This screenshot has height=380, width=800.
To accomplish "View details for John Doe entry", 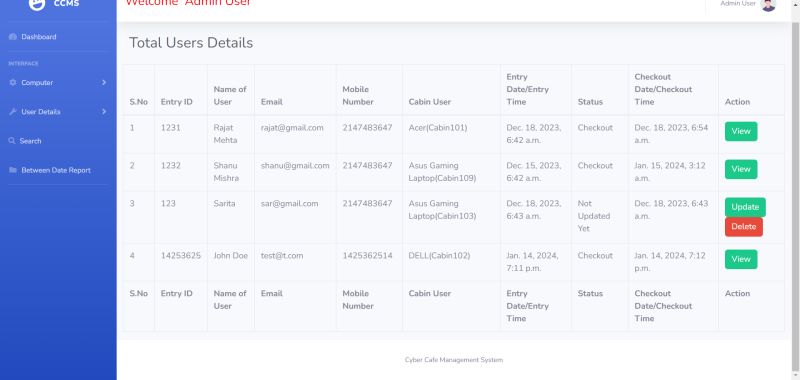I will [x=741, y=259].
